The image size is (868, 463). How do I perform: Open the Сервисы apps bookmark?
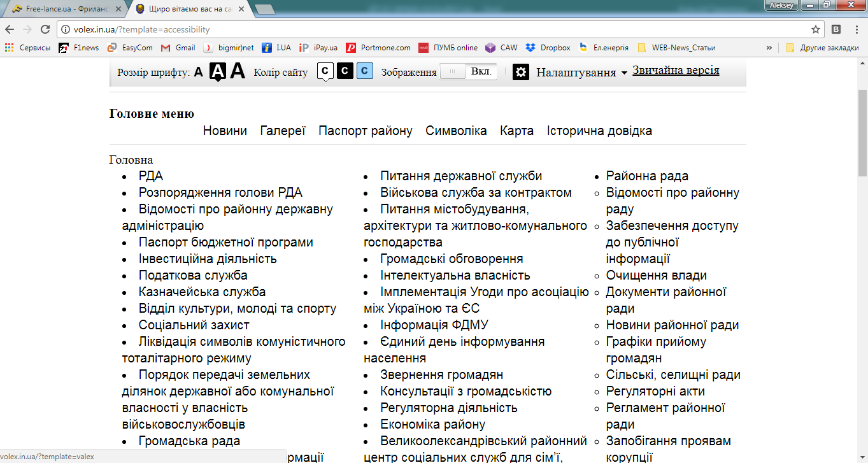click(x=27, y=48)
